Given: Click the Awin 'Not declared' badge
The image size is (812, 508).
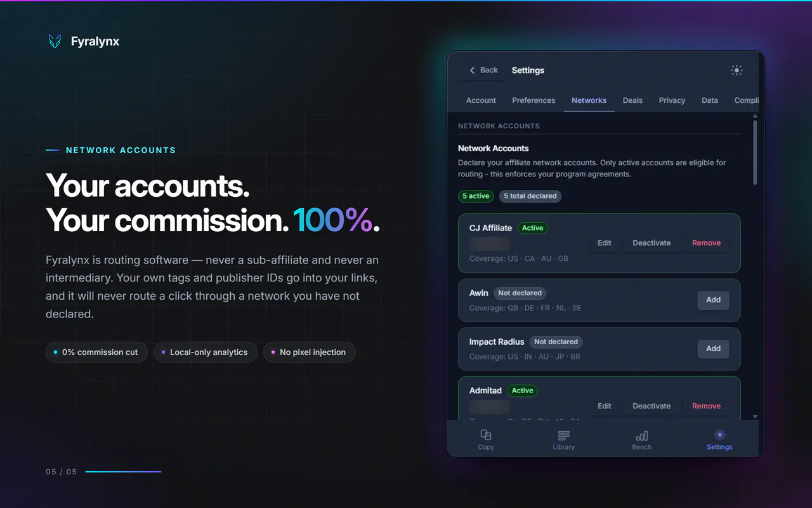Looking at the screenshot, I should click(520, 293).
